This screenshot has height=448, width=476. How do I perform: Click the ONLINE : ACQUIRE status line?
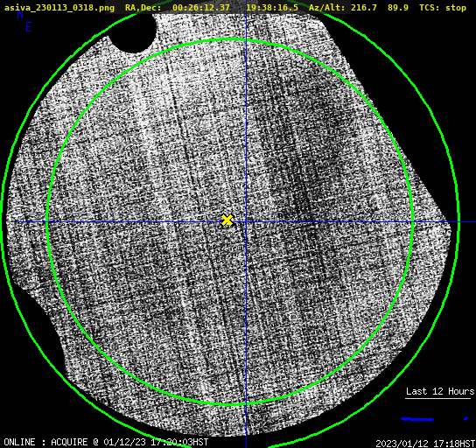[x=106, y=442]
